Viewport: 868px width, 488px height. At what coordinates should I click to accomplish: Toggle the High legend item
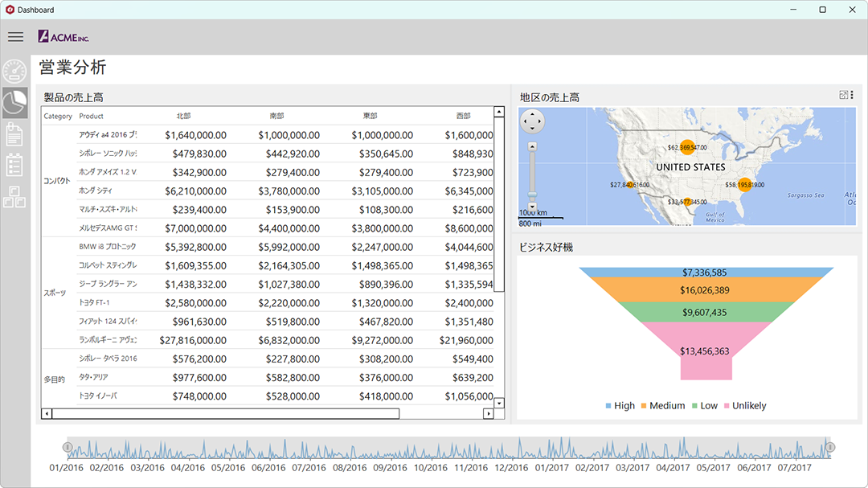[x=620, y=405]
